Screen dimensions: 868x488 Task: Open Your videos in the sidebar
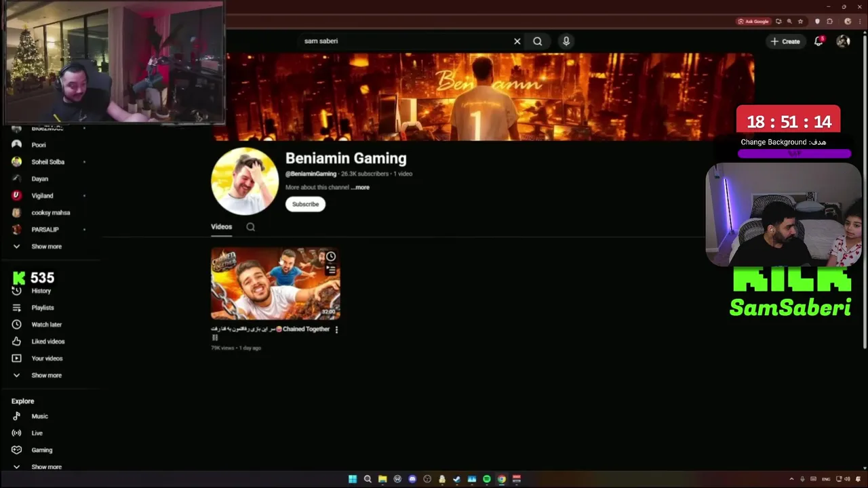pyautogui.click(x=47, y=359)
